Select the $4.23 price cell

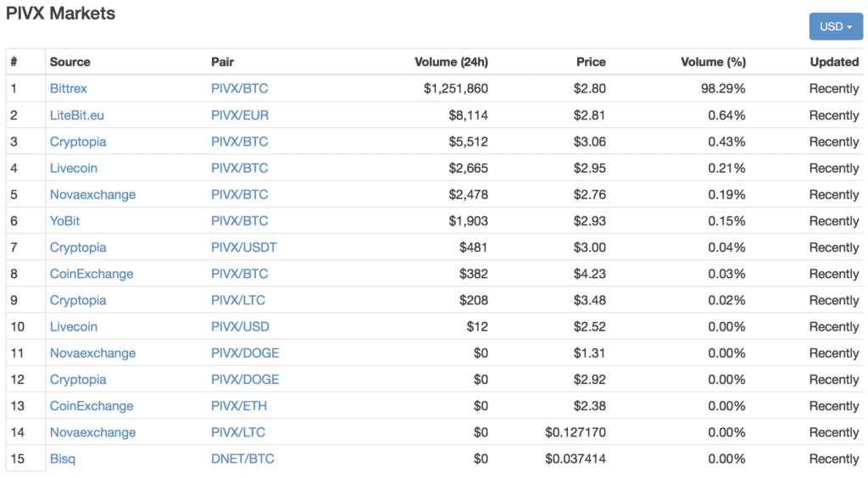click(590, 274)
